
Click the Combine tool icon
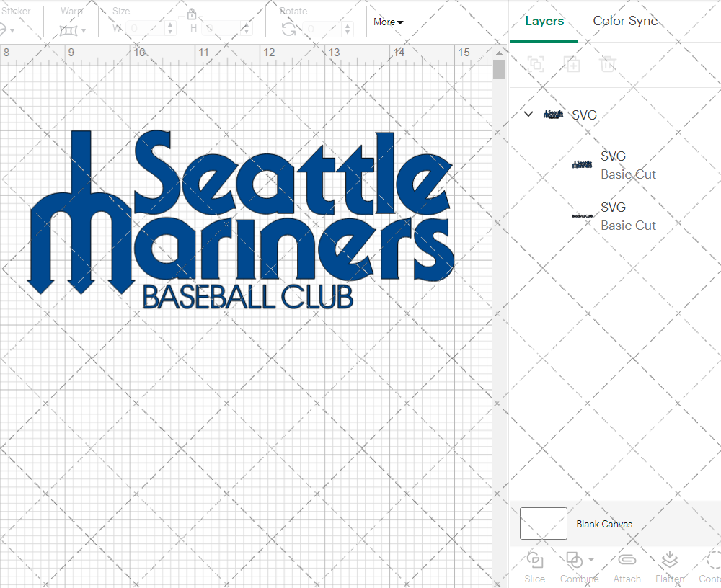(574, 560)
